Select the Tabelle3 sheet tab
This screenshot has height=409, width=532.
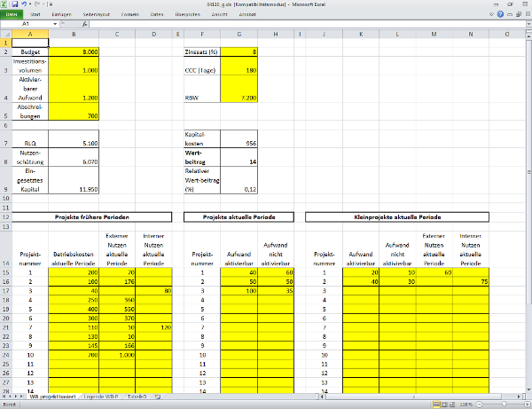137,396
